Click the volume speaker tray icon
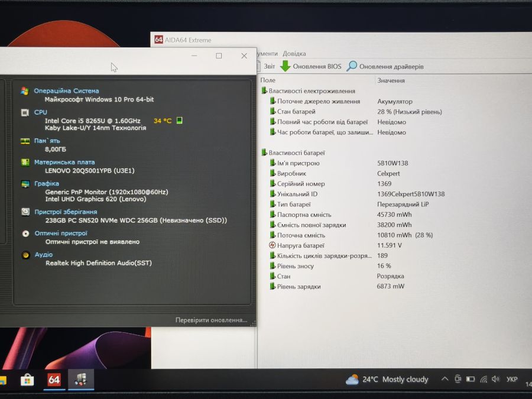 tap(495, 379)
